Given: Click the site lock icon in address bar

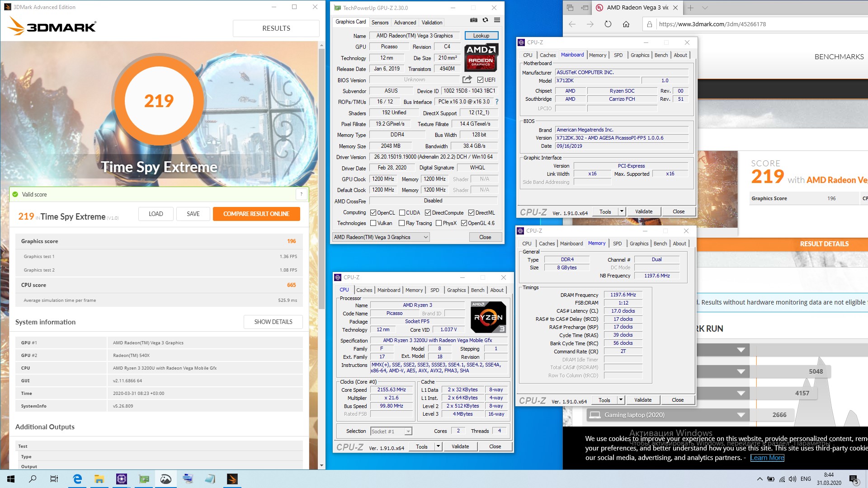Looking at the screenshot, I should coord(649,24).
